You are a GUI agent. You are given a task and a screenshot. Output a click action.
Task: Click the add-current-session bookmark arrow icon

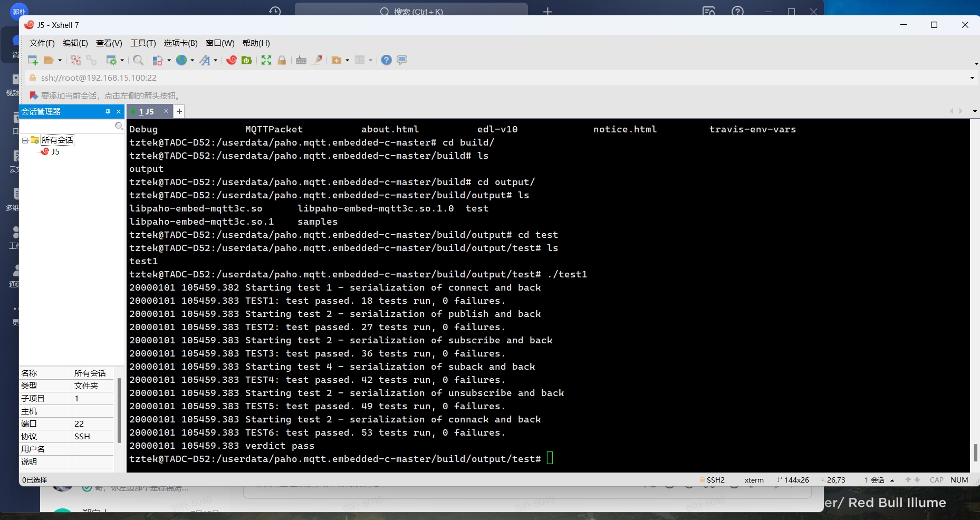point(33,95)
